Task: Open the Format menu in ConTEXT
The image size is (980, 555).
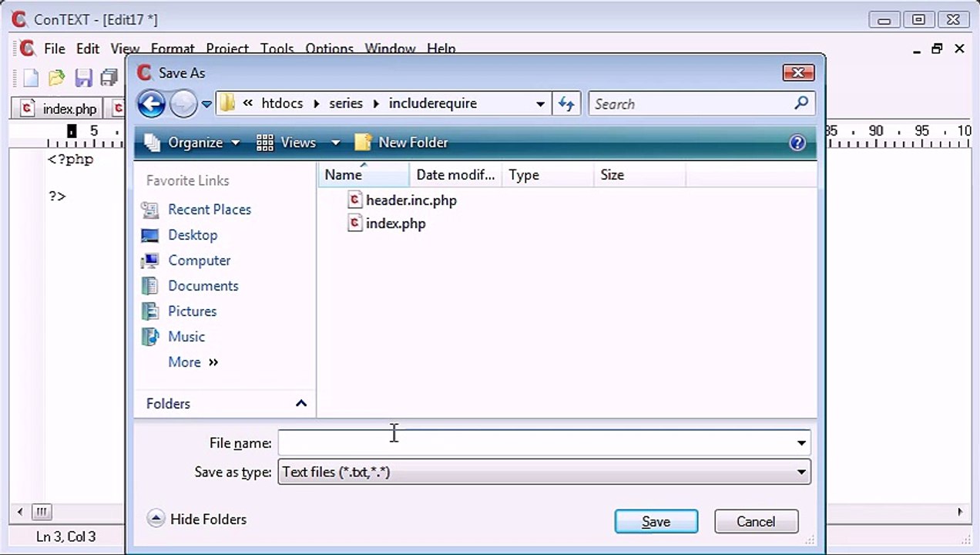Action: [173, 49]
